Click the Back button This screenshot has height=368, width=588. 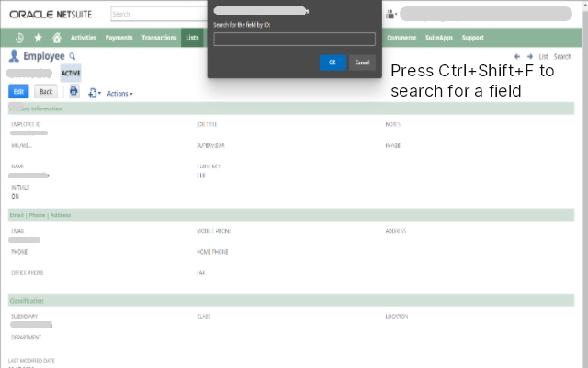46,92
